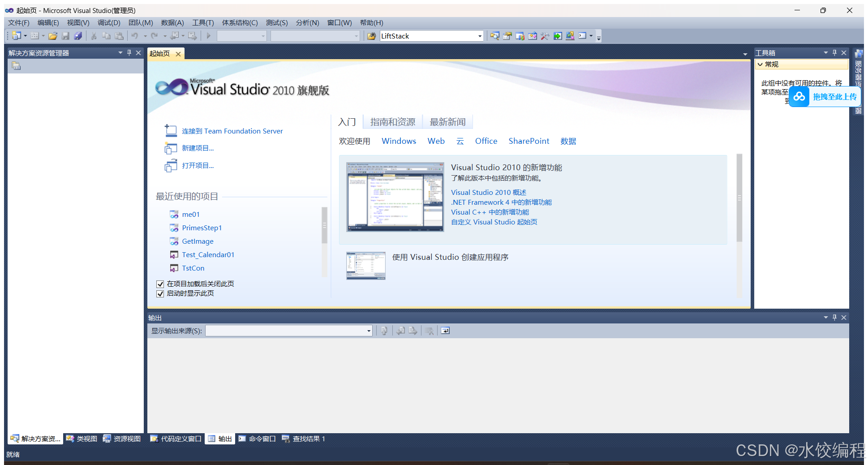Viewport: 868px width, 465px height.
Task: Pin the Output panel with pushpin icon
Action: tap(834, 317)
